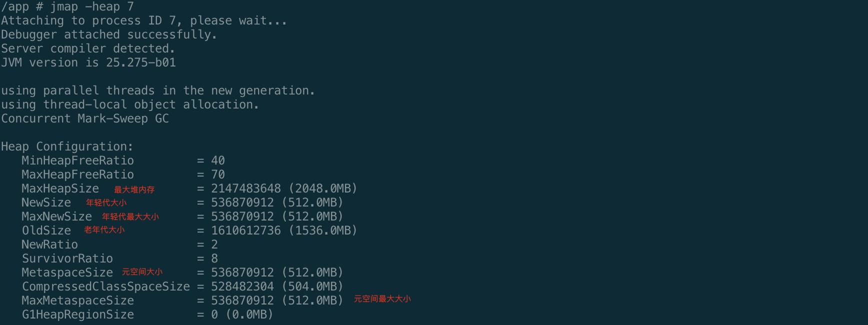
Task: Click the red annotation after MaxMetaspaceSize value
Action: 382,299
